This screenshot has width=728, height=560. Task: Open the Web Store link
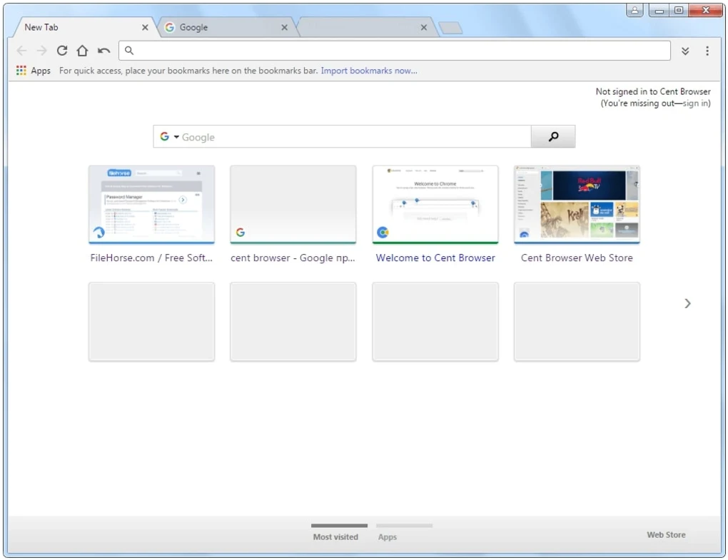[x=666, y=534]
